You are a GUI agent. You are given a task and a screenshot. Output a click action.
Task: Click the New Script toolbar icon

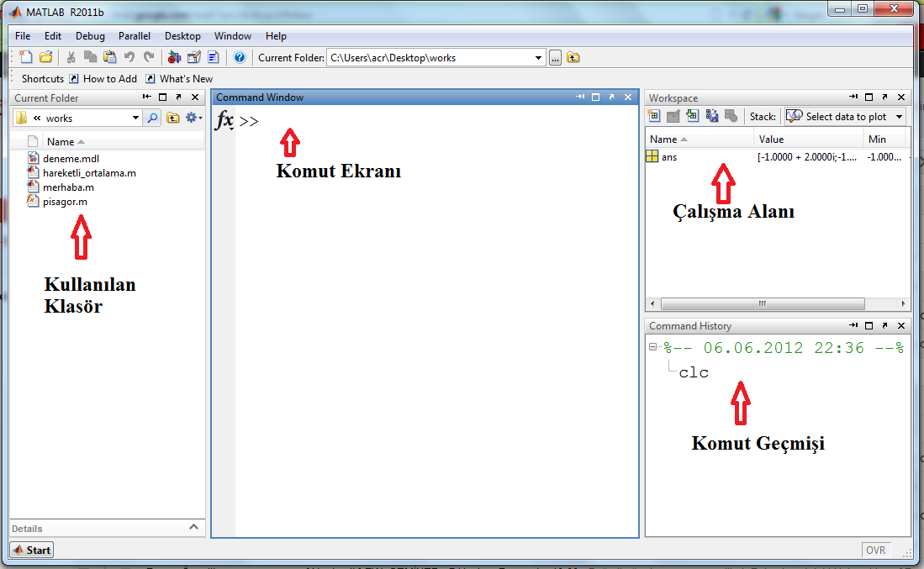click(x=25, y=57)
